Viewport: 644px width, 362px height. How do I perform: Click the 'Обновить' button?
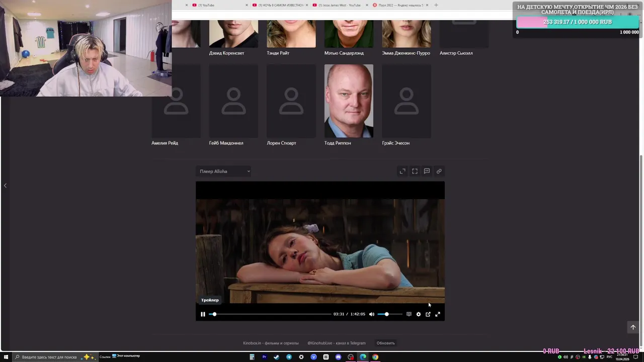point(386,343)
